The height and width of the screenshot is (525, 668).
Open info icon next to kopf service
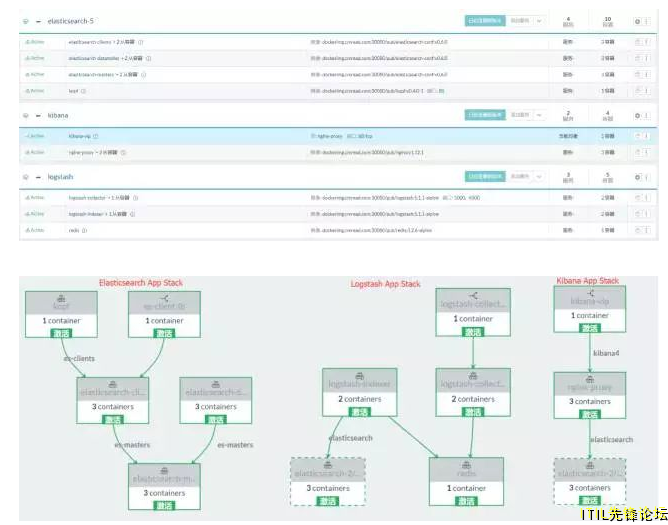click(83, 91)
